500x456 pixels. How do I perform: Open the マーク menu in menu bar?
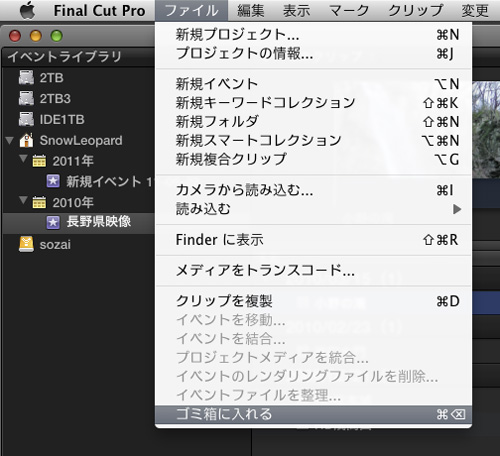[x=349, y=11]
